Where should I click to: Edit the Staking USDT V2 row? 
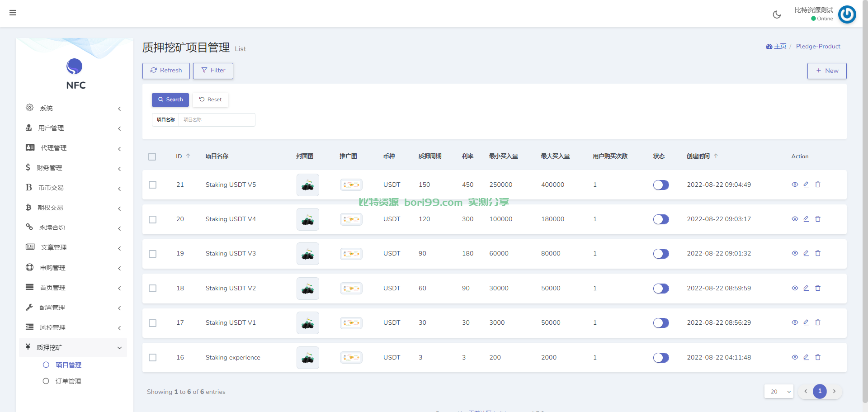click(x=806, y=288)
